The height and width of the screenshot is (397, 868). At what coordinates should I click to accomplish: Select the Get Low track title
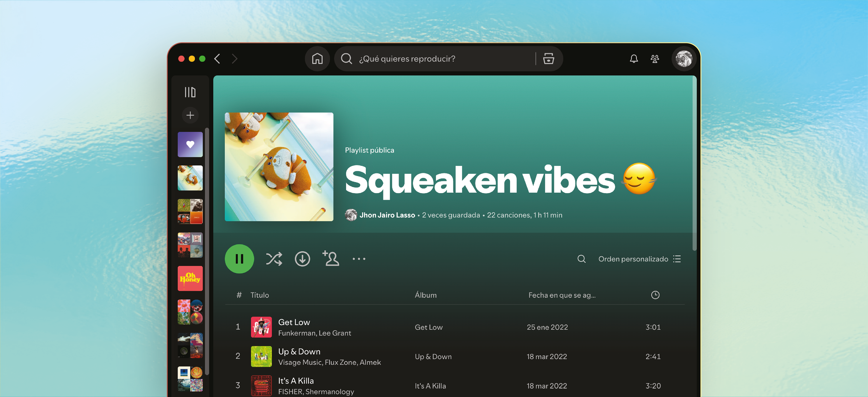coord(294,322)
